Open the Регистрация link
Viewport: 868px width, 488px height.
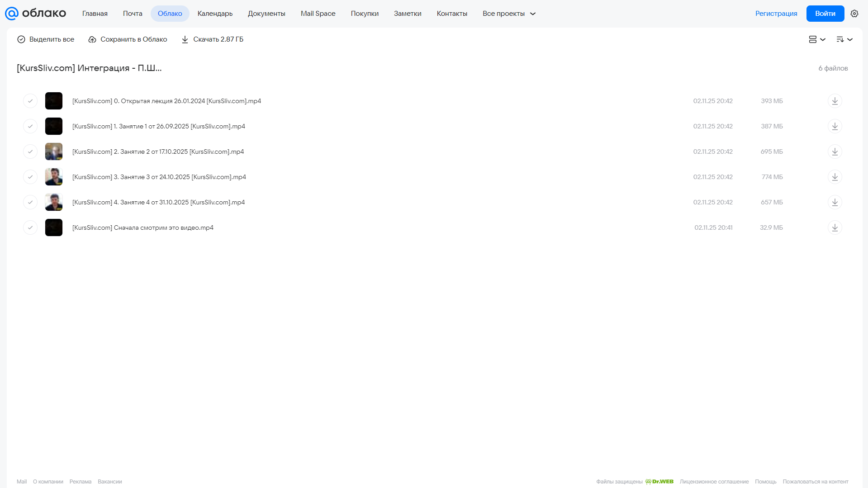click(x=776, y=14)
